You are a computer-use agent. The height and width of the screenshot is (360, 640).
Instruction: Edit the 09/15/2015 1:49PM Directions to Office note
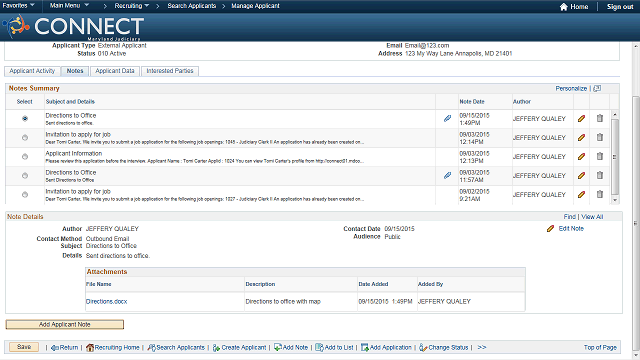[x=581, y=119]
